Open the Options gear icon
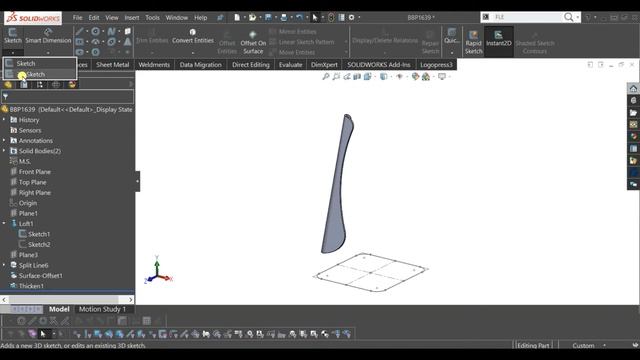 (x=351, y=17)
